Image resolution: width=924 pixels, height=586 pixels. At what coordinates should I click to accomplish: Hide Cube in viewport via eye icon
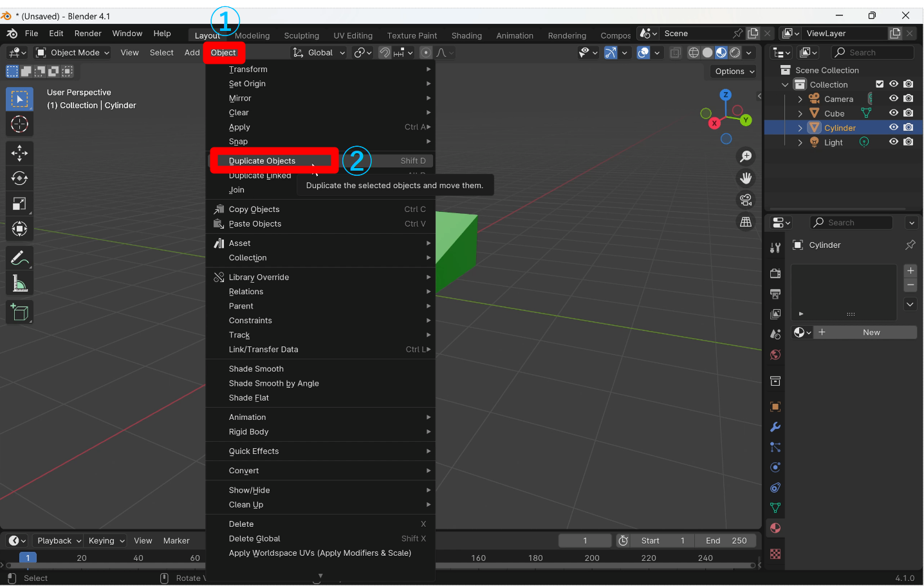[x=894, y=113]
